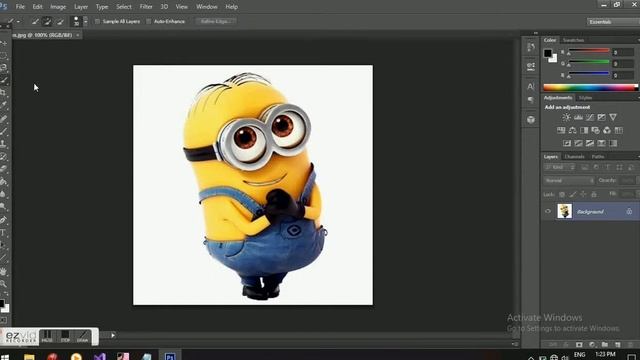
Task: Open the Window menu
Action: click(207, 7)
